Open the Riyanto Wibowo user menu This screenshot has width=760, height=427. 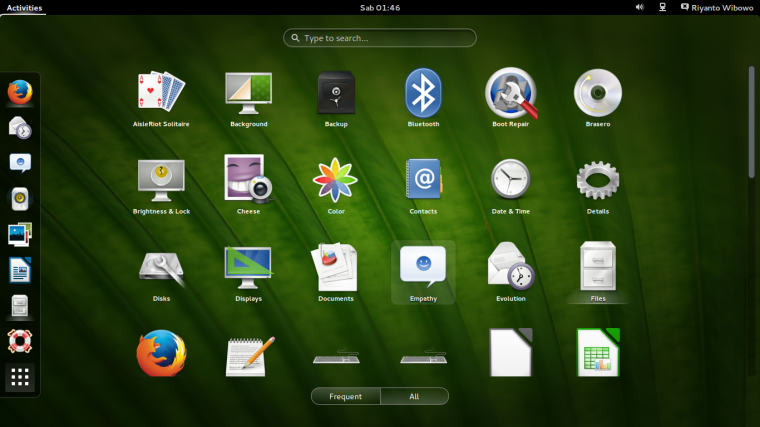(717, 8)
